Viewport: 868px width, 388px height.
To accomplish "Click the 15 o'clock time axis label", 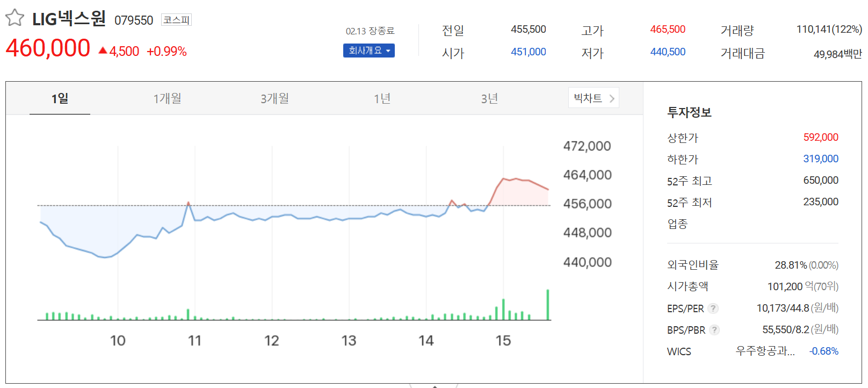I will coord(503,341).
